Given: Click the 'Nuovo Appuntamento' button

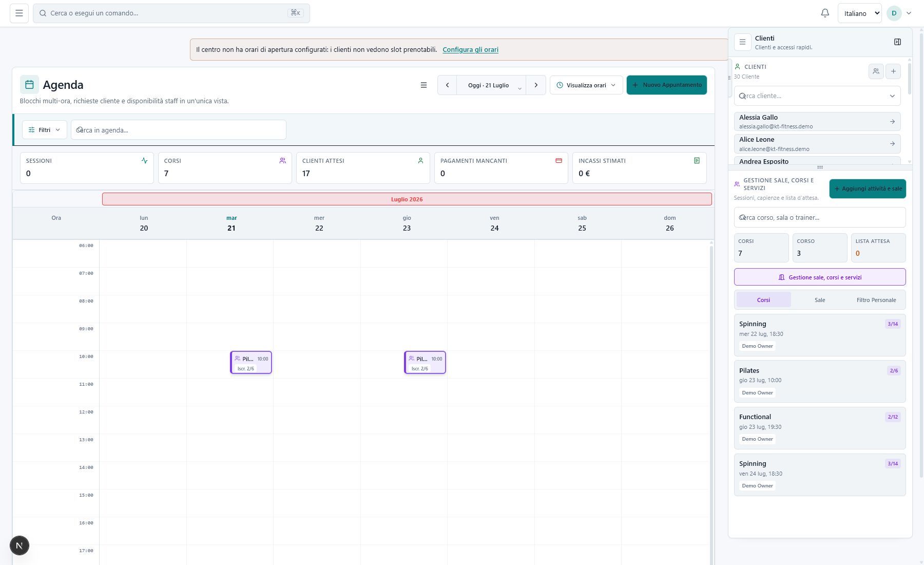Looking at the screenshot, I should (x=667, y=85).
